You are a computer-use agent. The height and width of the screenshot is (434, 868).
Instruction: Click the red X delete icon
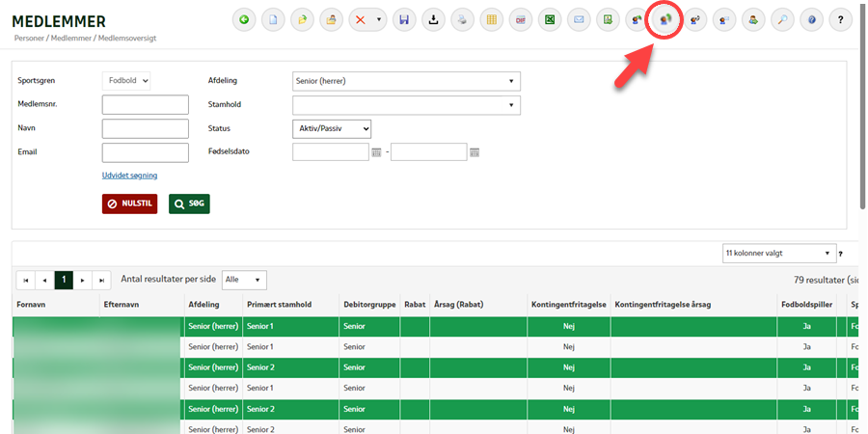[x=361, y=20]
